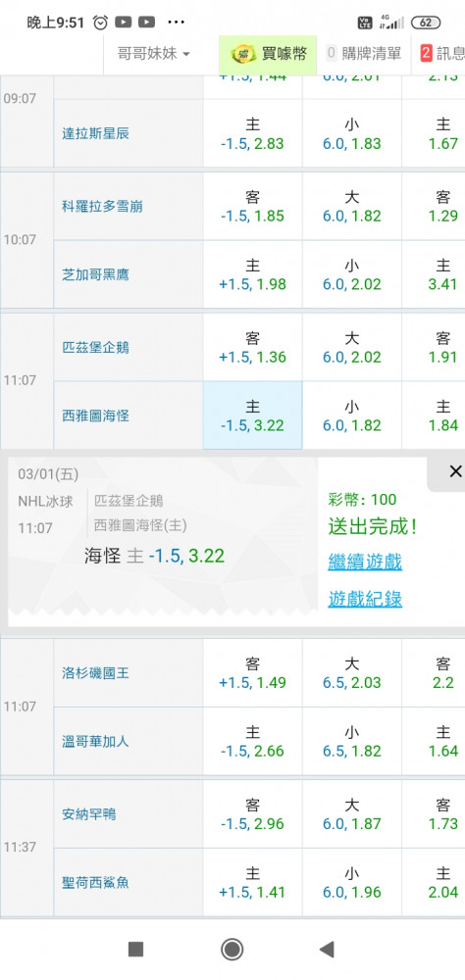Tap the battery indicator icon

(x=426, y=23)
